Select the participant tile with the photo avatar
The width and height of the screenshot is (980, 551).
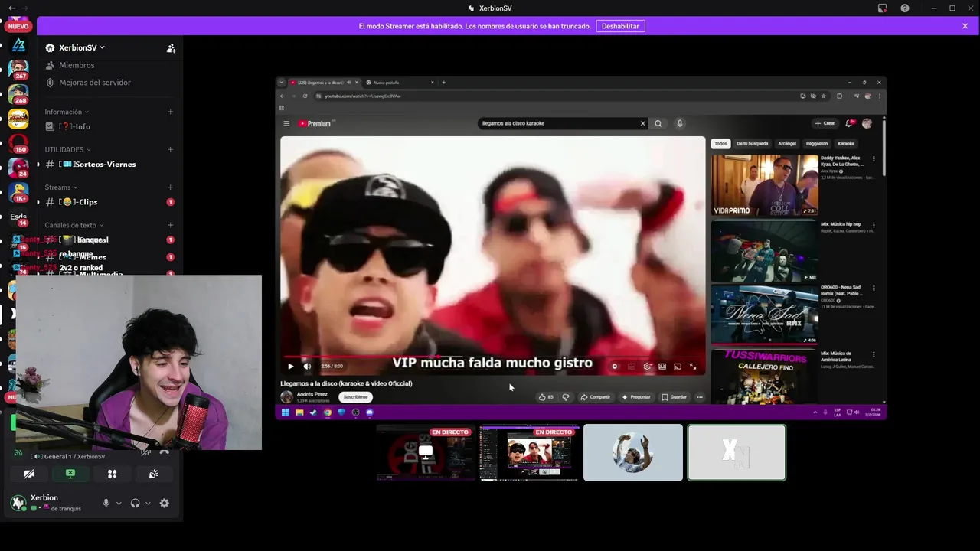pyautogui.click(x=633, y=453)
